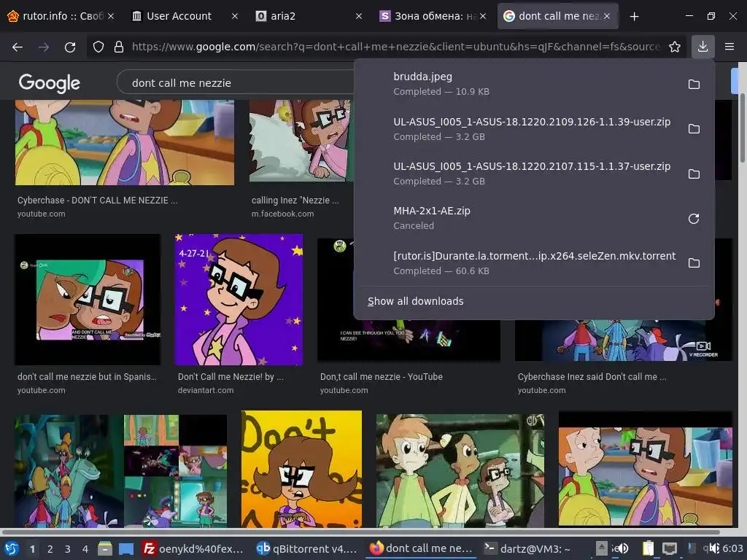747x560 pixels.
Task: Open folder for the rutor torrent download
Action: [x=694, y=262]
